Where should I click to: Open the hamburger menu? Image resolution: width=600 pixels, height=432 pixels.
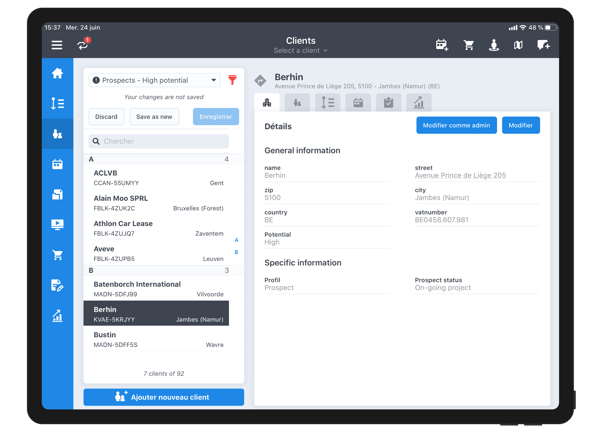point(57,45)
